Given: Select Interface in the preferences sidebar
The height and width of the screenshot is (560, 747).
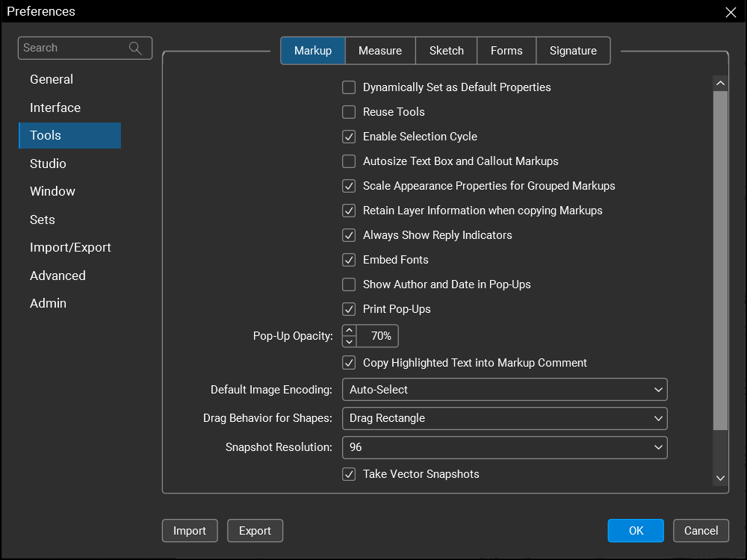Looking at the screenshot, I should click(x=55, y=108).
